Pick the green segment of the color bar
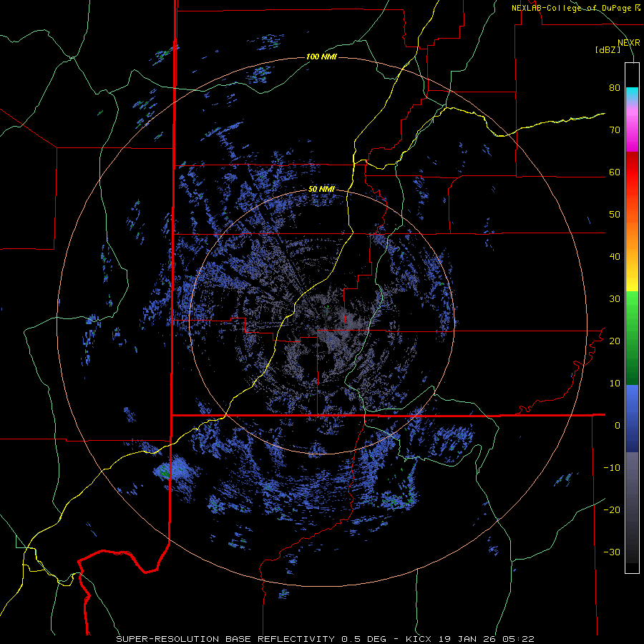Viewport: 644px width, 644px height. tap(632, 338)
